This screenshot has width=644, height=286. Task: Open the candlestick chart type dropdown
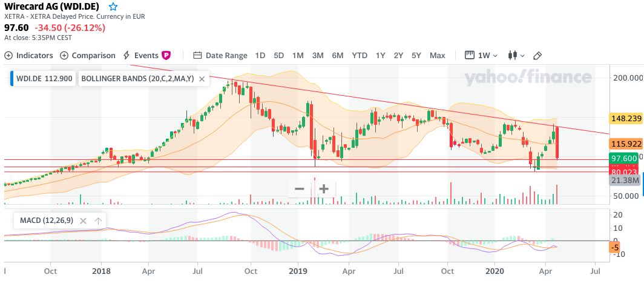click(x=516, y=55)
